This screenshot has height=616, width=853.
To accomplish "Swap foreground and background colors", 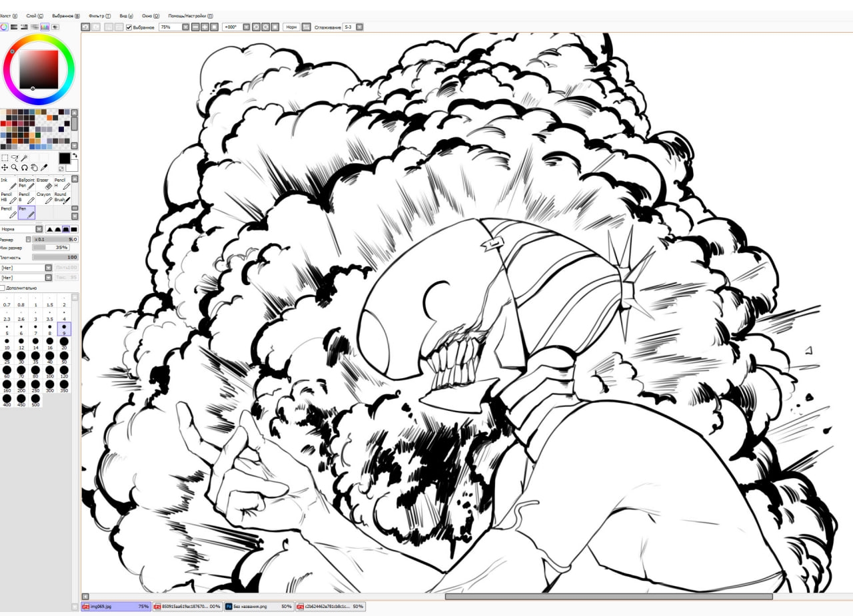I will click(x=75, y=155).
